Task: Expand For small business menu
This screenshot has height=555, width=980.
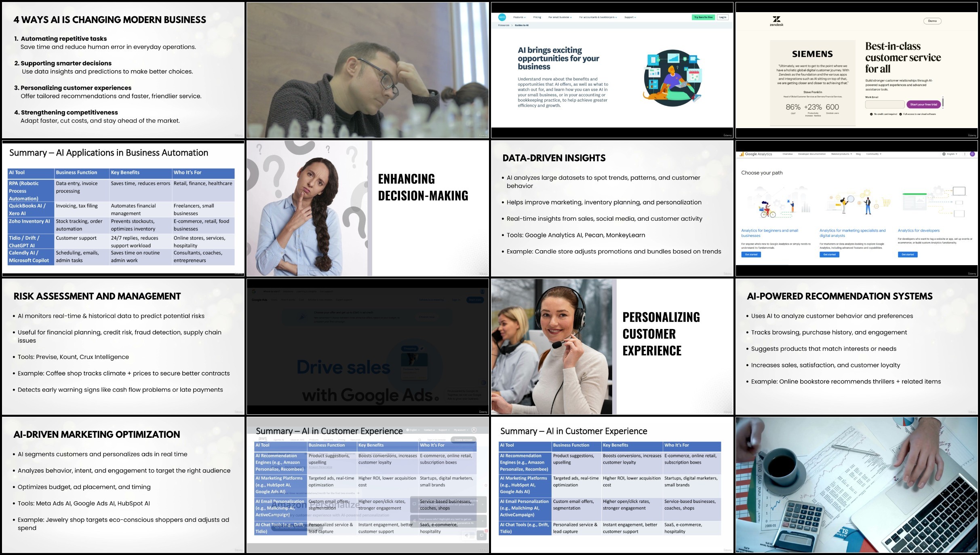Action: 560,17
